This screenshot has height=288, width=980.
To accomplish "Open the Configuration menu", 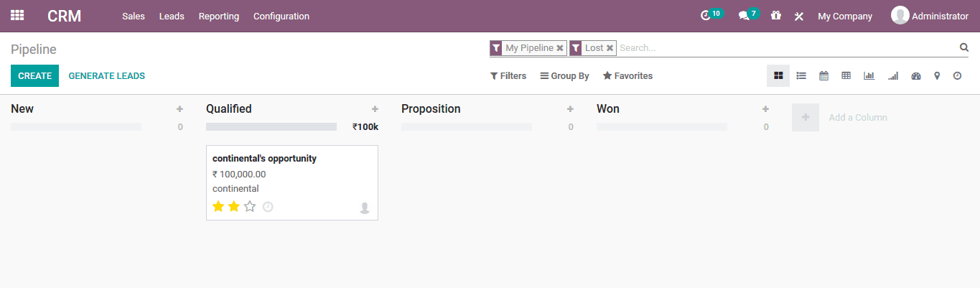I will [281, 16].
